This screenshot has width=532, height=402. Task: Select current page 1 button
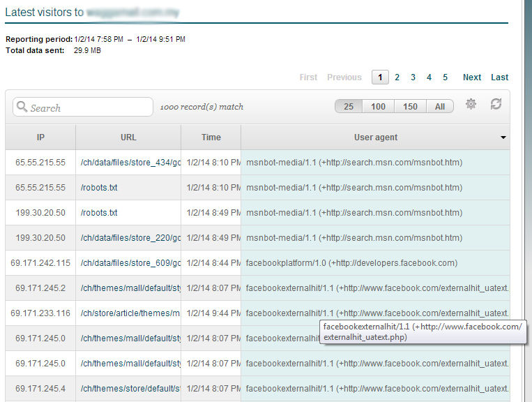[x=380, y=77]
